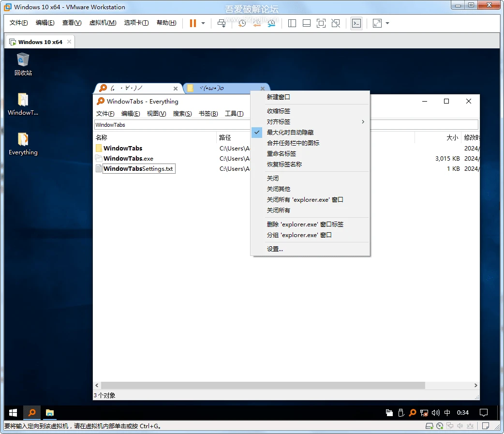Take a snapshot of the virtual machine
Screen dimensions: 504x434
[x=241, y=23]
